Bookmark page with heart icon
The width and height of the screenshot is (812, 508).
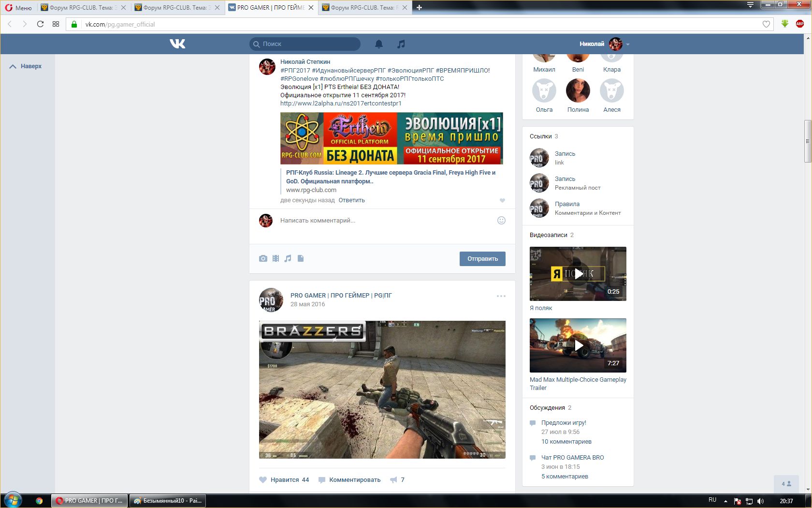(766, 24)
